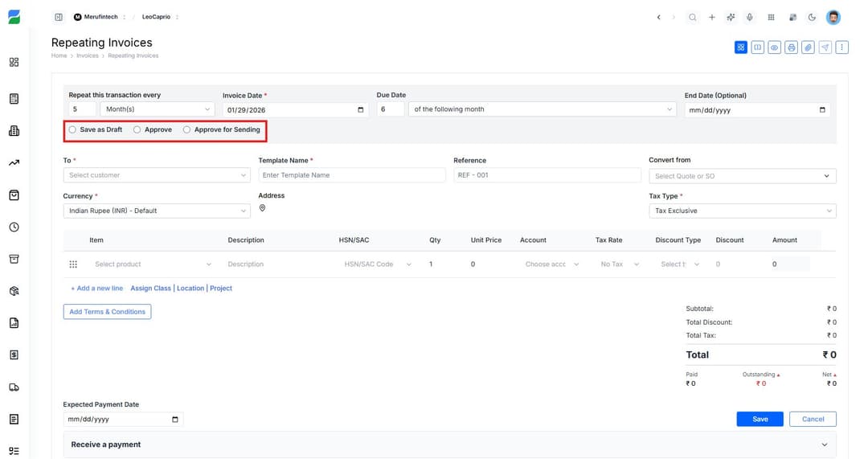
Task: Open the shopping bag icon in sidebar
Action: [14, 195]
